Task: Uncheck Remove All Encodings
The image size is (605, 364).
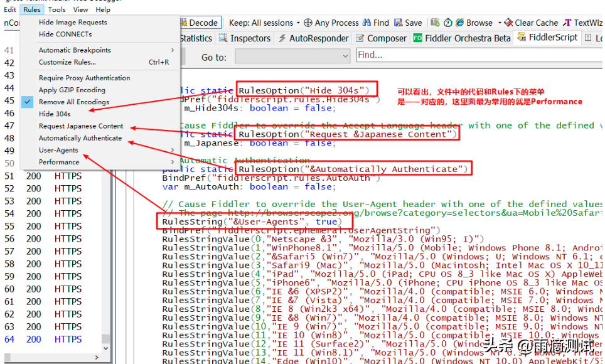Action: tap(74, 102)
